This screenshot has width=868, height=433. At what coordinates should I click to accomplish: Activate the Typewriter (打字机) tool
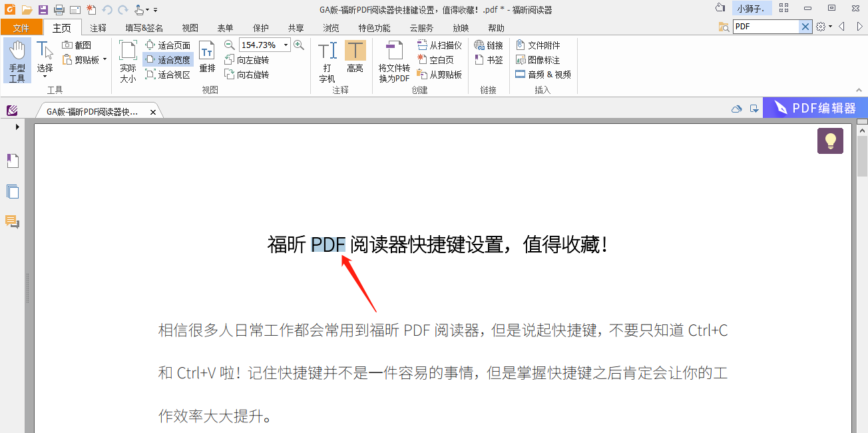[327, 62]
